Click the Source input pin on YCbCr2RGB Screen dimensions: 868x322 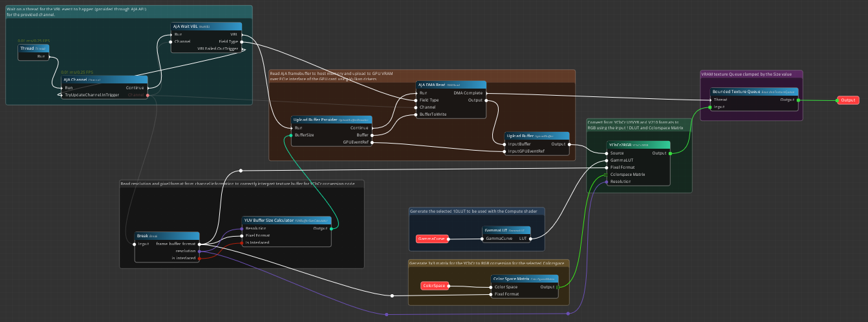[x=607, y=153]
